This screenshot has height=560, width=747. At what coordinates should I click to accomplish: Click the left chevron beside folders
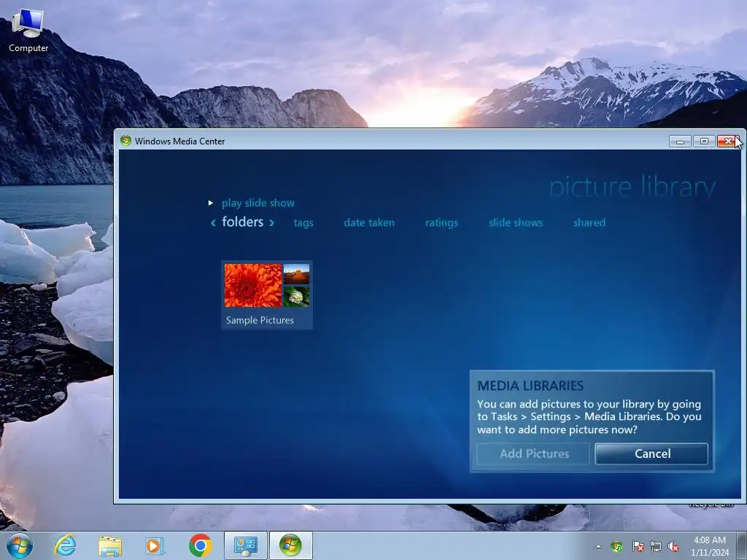(214, 222)
